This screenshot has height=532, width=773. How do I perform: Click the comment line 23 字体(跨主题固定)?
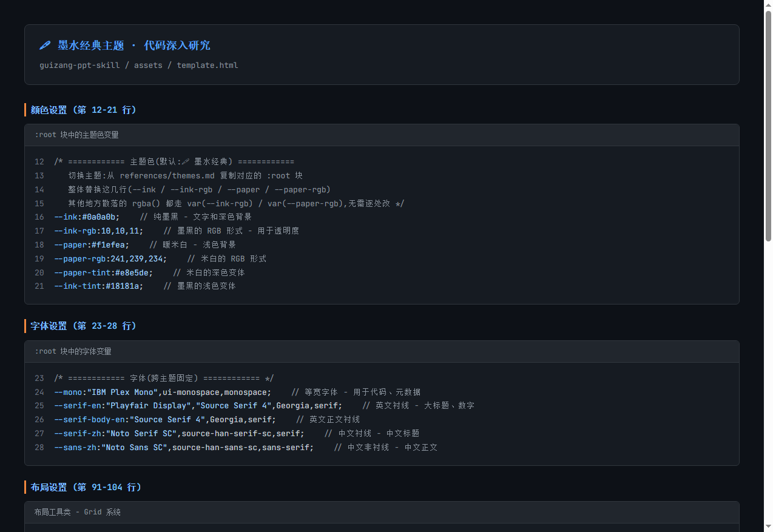coord(164,379)
